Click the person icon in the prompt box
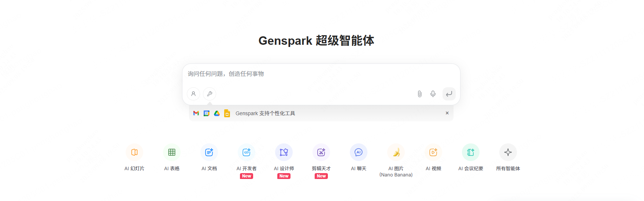This screenshot has width=644, height=201. (193, 94)
